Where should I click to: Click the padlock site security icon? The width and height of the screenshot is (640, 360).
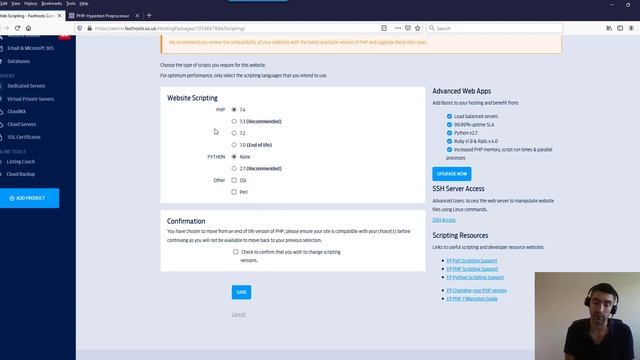89,28
